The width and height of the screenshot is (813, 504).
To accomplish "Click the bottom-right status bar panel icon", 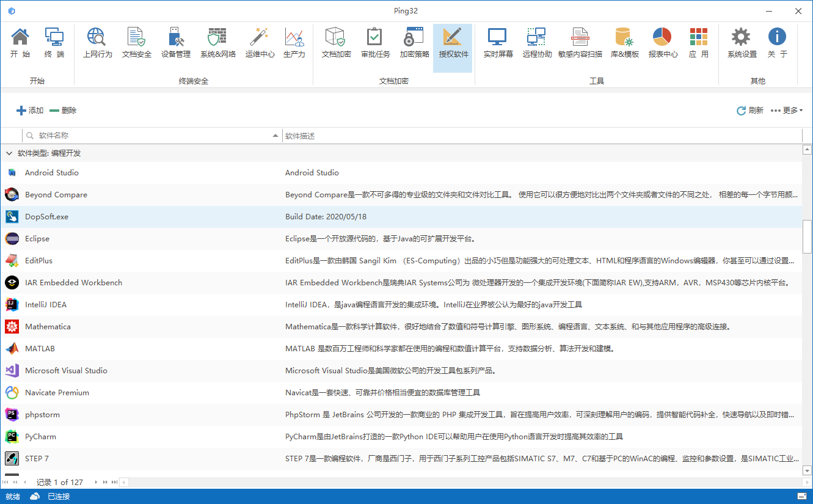I will pyautogui.click(x=802, y=496).
